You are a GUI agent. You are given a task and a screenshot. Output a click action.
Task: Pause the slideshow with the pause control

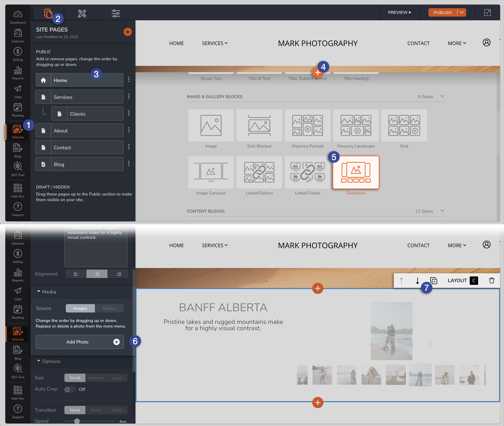[429, 345]
